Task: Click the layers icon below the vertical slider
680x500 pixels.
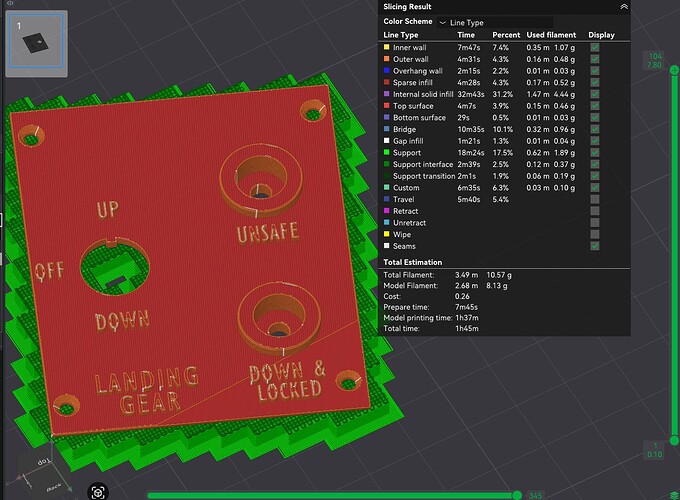Action: (674, 495)
